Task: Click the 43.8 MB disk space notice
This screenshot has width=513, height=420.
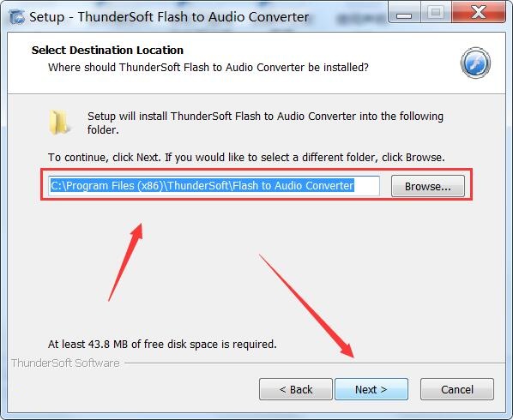Action: tap(162, 345)
